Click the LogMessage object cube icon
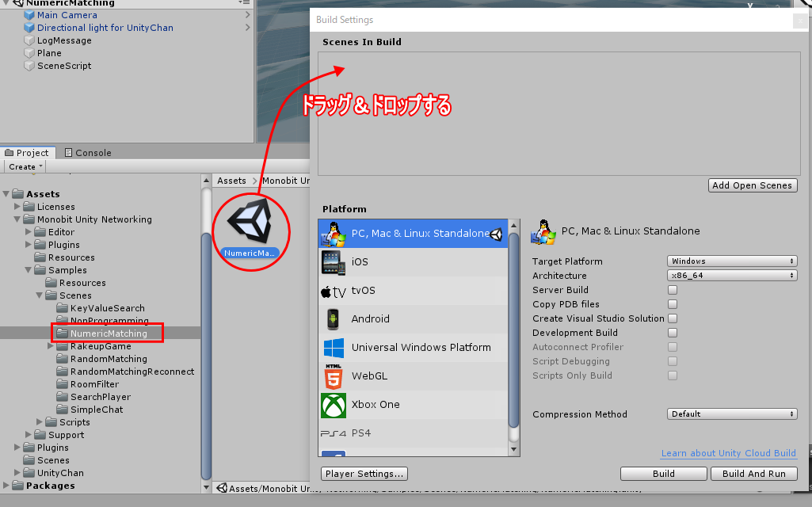Image resolution: width=812 pixels, height=507 pixels. (29, 40)
